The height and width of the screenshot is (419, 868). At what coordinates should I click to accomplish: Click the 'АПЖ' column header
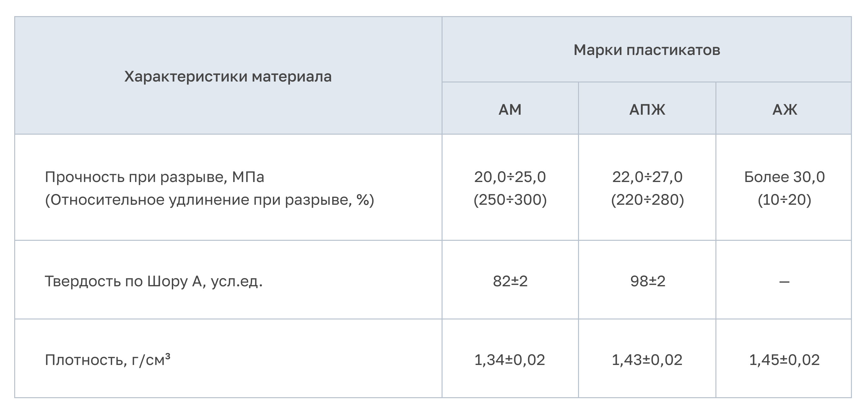coord(647,110)
